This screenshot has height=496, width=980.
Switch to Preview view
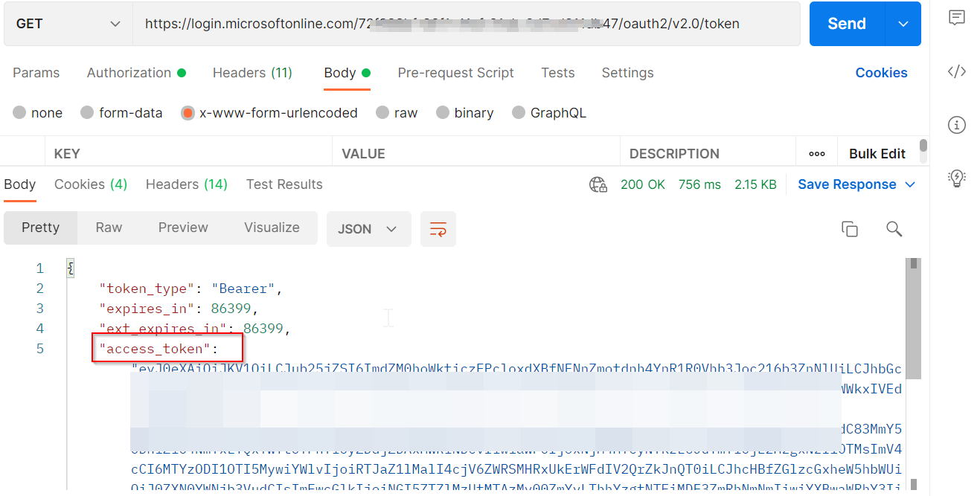point(183,228)
